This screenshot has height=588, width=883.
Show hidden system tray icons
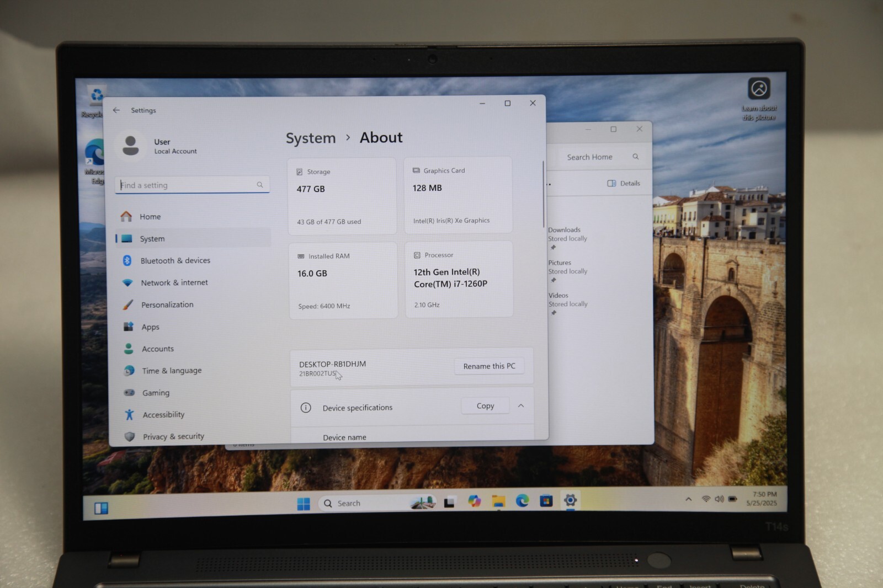[x=688, y=499]
